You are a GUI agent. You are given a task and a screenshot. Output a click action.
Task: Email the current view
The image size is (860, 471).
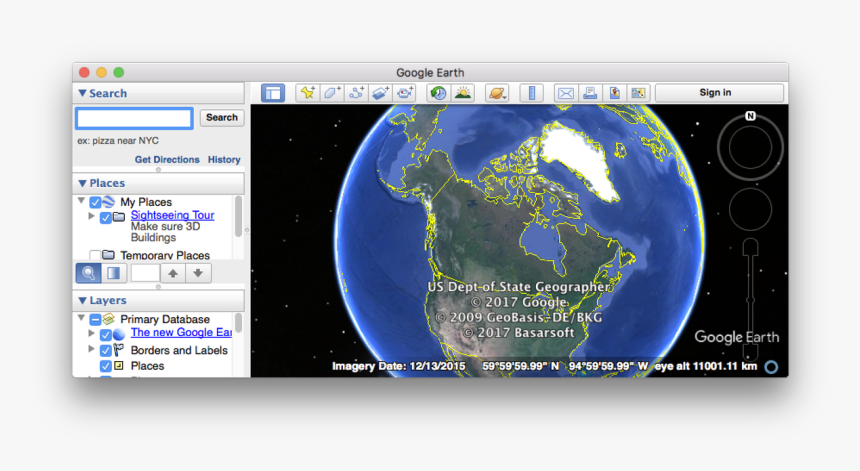click(x=565, y=93)
